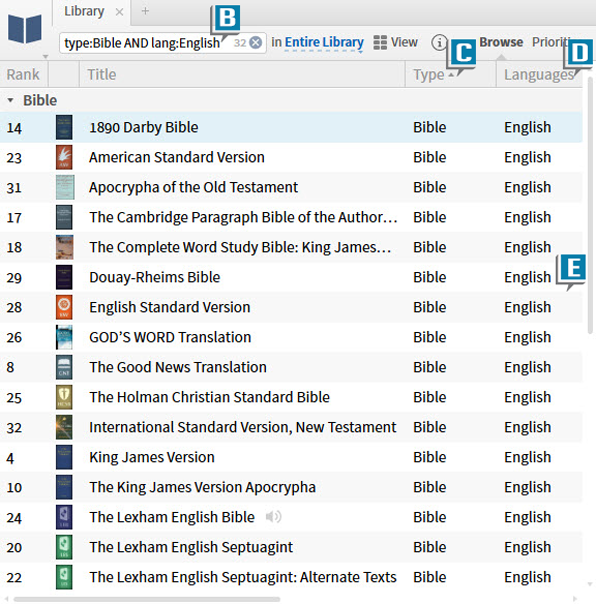596x604 pixels.
Task: Click the scroll down arrow
Action: pyautogui.click(x=590, y=584)
